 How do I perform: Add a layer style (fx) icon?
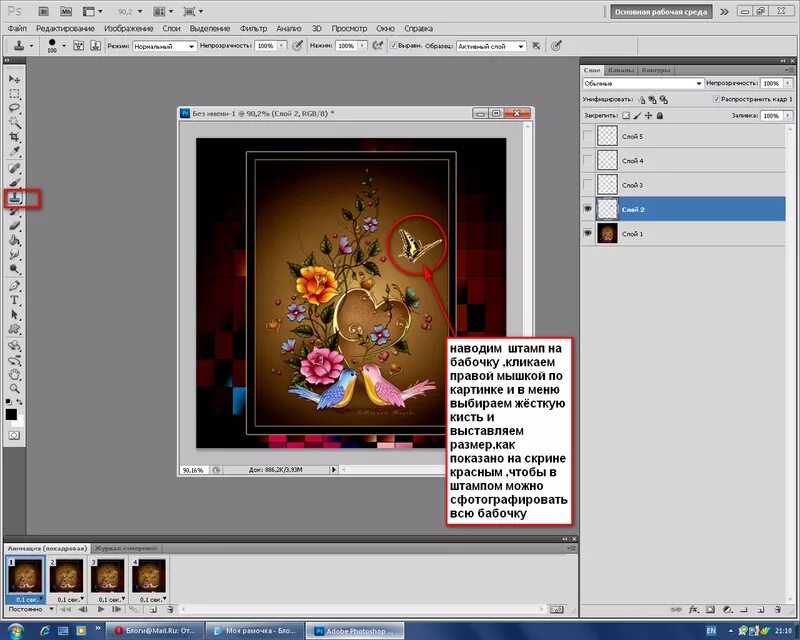coord(693,609)
